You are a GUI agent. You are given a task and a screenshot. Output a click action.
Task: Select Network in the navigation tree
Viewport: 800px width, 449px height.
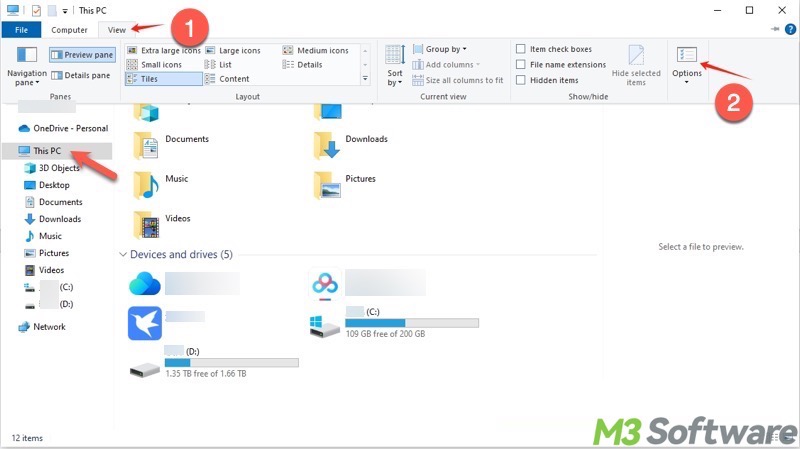click(x=49, y=327)
